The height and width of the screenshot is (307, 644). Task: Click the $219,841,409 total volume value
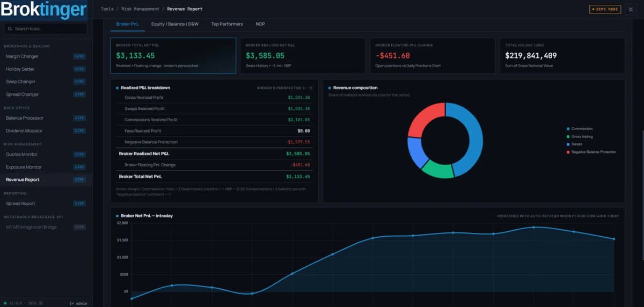click(531, 55)
